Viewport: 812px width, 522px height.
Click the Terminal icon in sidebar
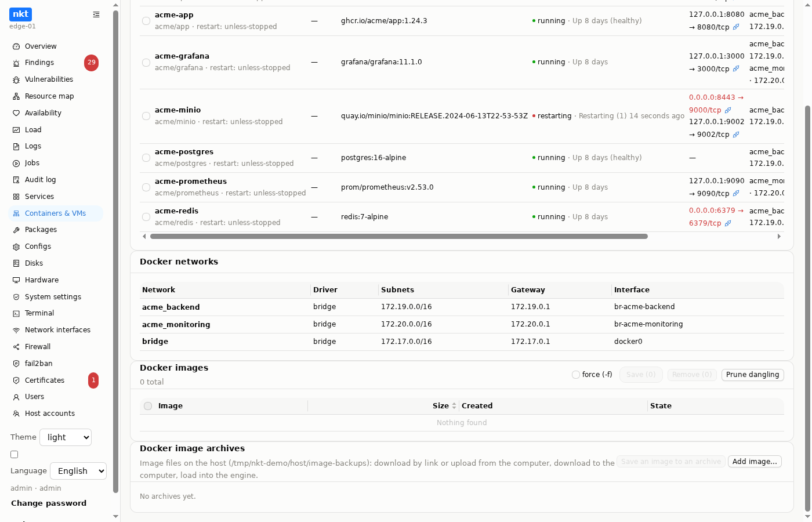[16, 313]
